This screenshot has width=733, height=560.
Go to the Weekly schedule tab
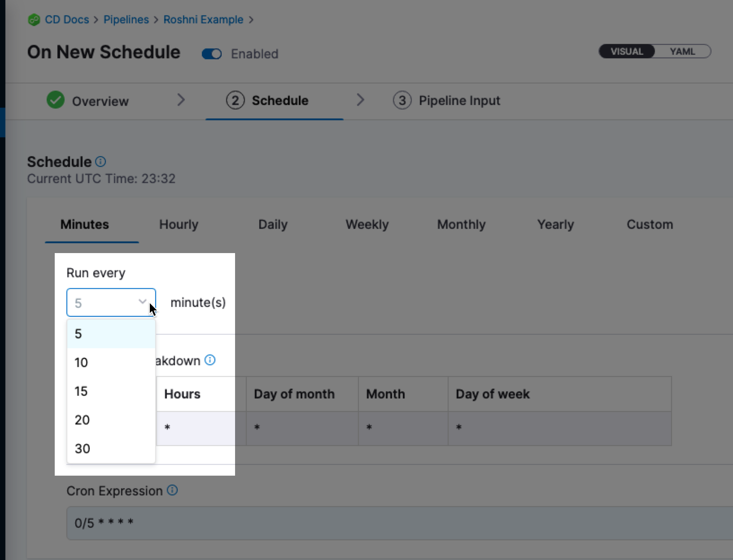click(367, 224)
